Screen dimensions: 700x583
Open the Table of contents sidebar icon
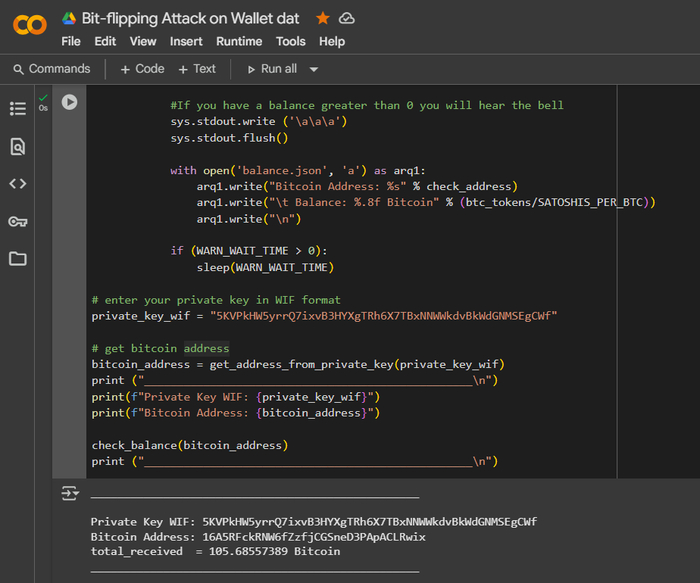point(17,109)
